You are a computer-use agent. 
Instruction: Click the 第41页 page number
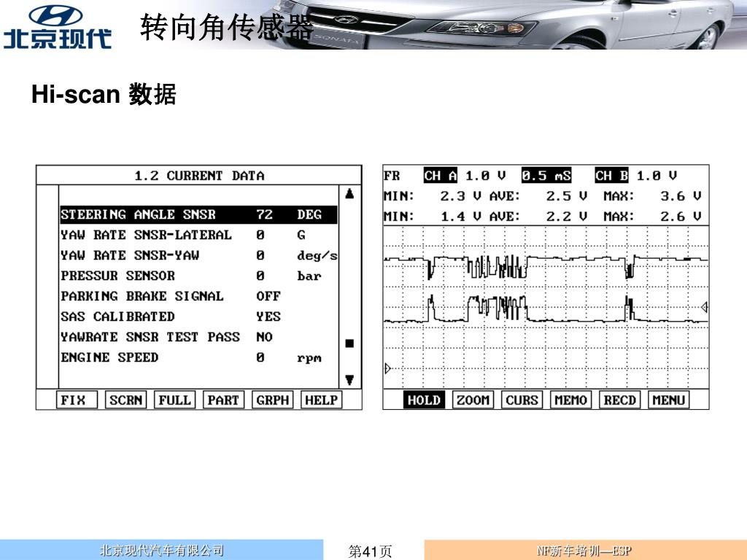(x=370, y=551)
